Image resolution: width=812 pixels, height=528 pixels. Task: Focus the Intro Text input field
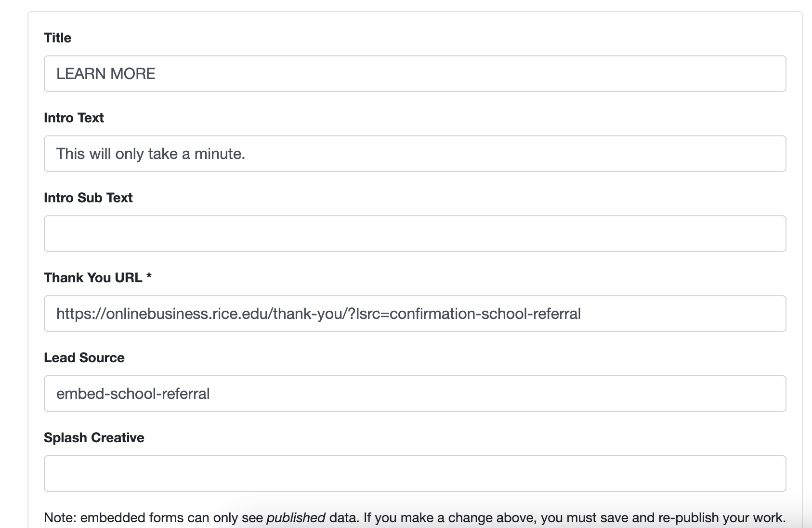414,154
